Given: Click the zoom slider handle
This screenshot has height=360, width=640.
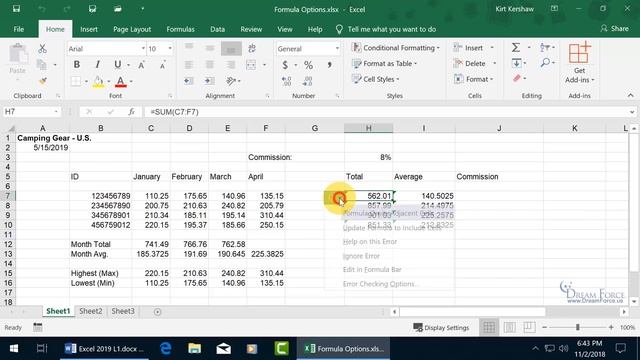Looking at the screenshot, I should [578, 327].
